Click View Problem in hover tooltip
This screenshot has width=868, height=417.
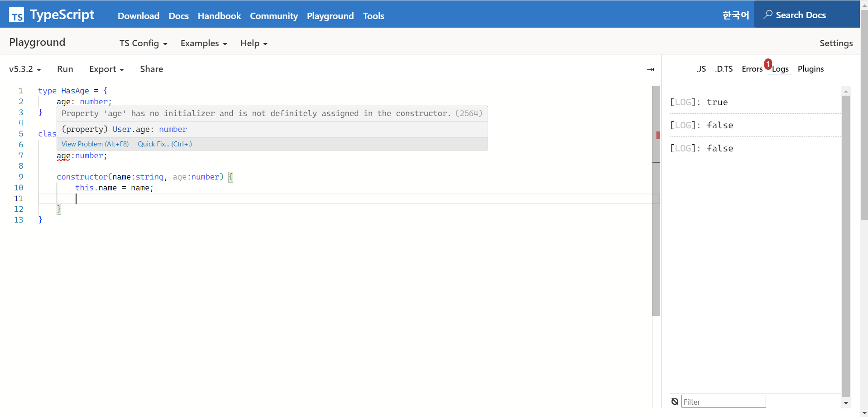(95, 144)
